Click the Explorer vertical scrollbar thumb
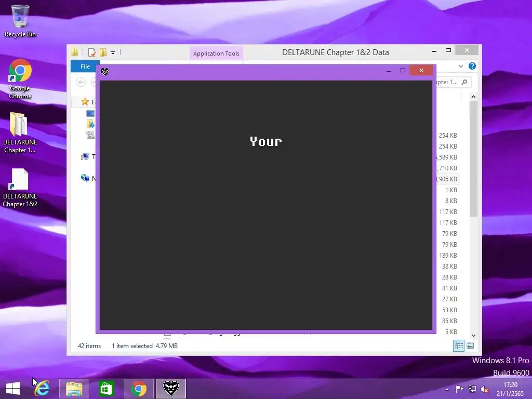Image resolution: width=532 pixels, height=399 pixels. coord(473,158)
